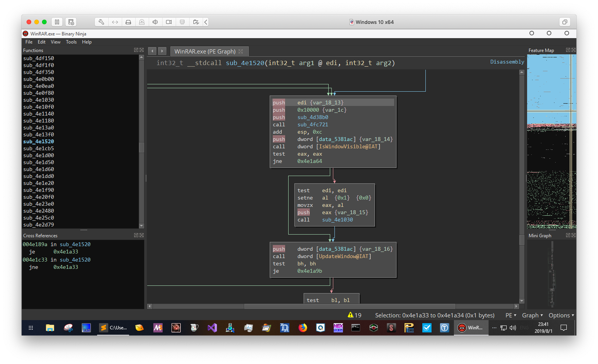
Task: Open File Explorer from taskbar
Action: click(x=50, y=328)
